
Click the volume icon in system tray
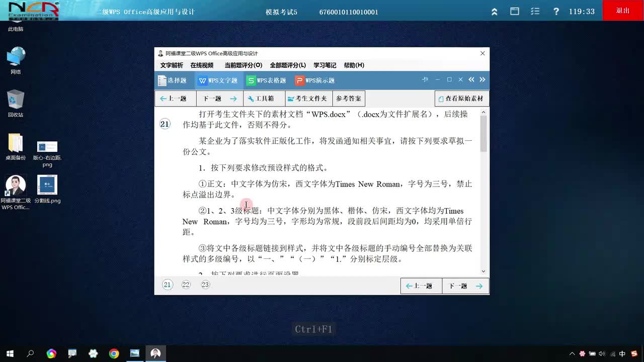[x=602, y=354]
